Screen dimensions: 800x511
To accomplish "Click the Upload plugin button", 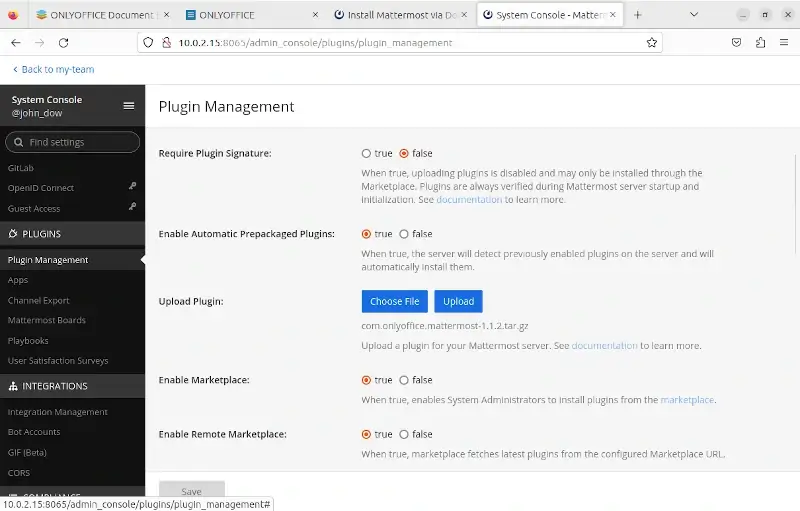I will (458, 301).
